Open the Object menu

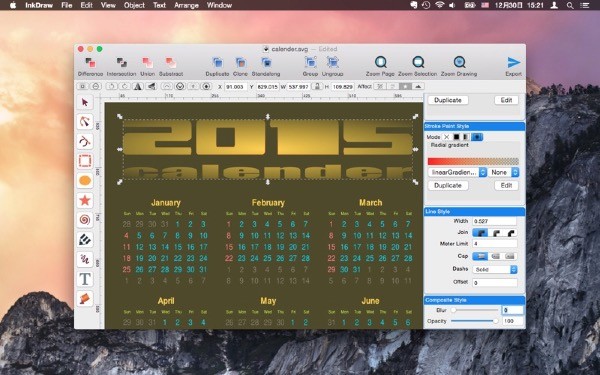click(x=134, y=5)
